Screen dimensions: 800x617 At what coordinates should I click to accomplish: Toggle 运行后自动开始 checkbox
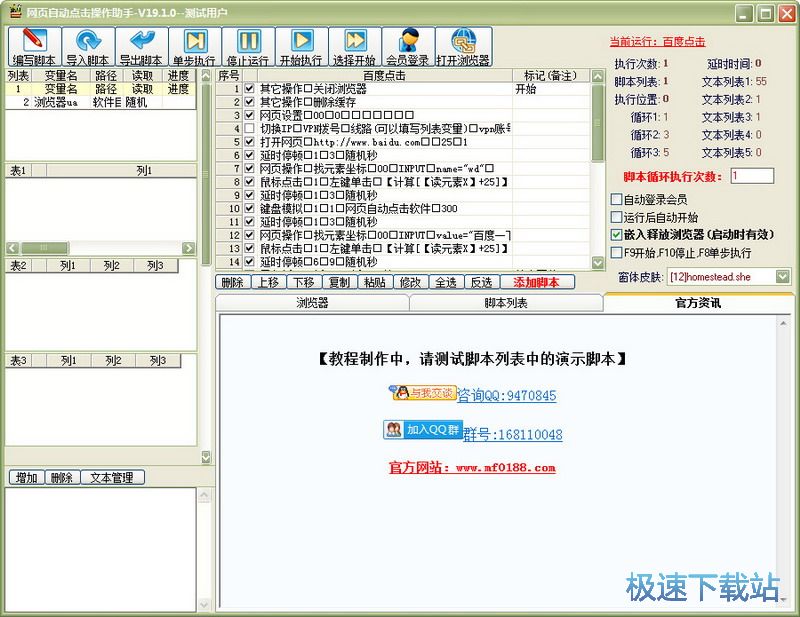[616, 217]
